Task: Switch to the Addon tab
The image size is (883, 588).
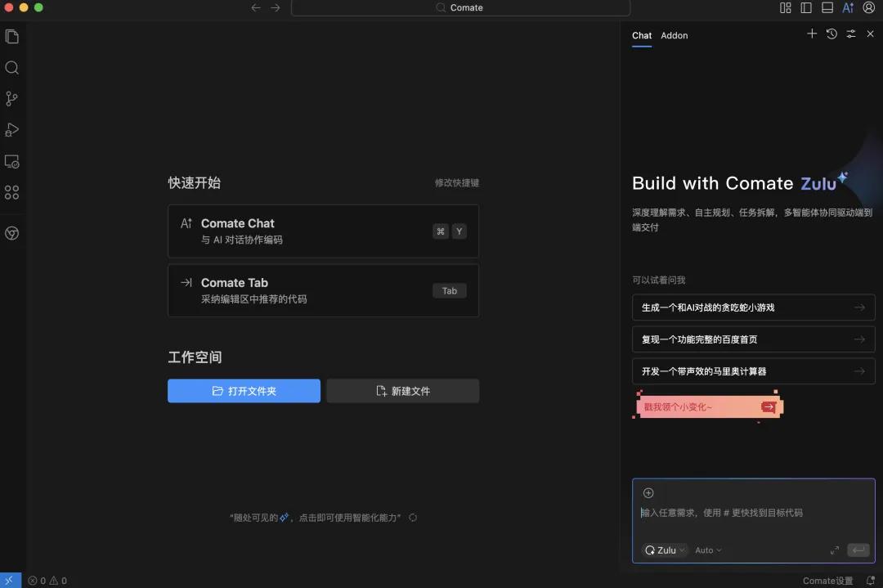Action: (675, 35)
